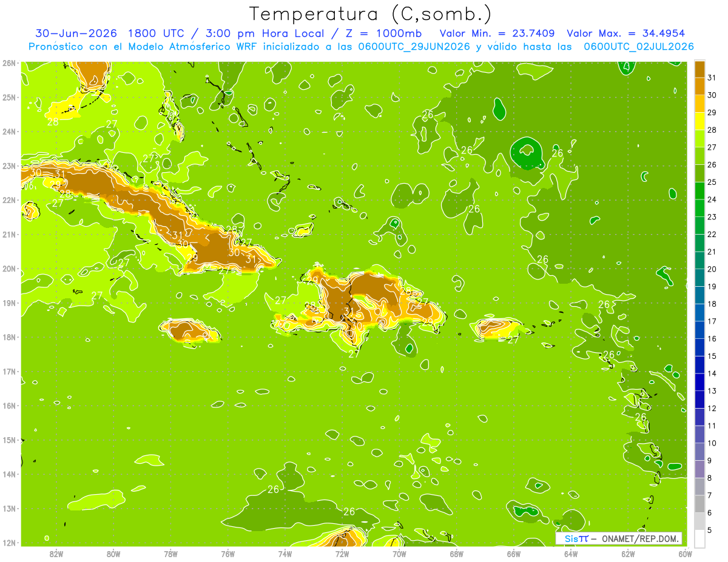Click the '70W' longitude axis label
Screen dimensions: 728x562
[x=399, y=554]
